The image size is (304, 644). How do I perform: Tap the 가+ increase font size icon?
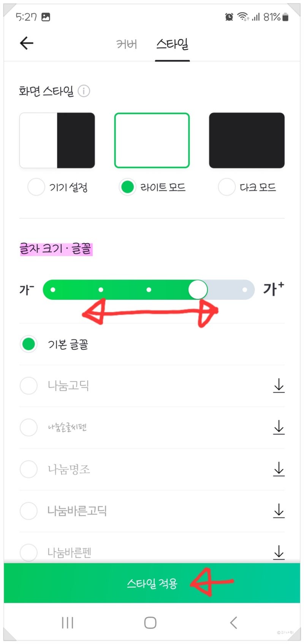tap(274, 289)
